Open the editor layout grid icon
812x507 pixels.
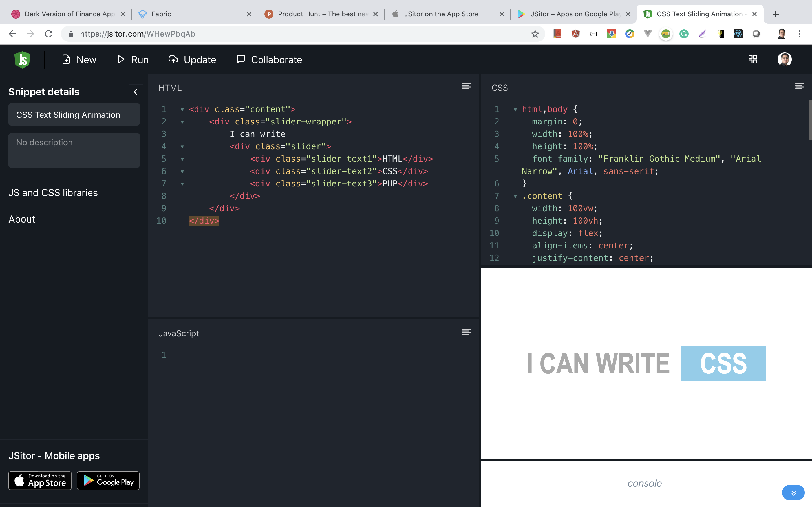[x=752, y=59]
